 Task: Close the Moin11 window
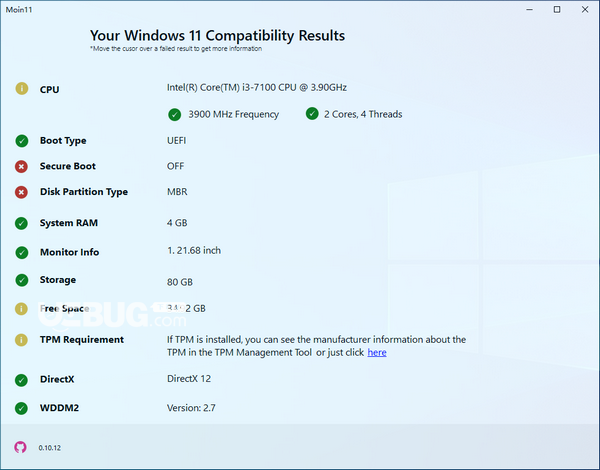585,10
